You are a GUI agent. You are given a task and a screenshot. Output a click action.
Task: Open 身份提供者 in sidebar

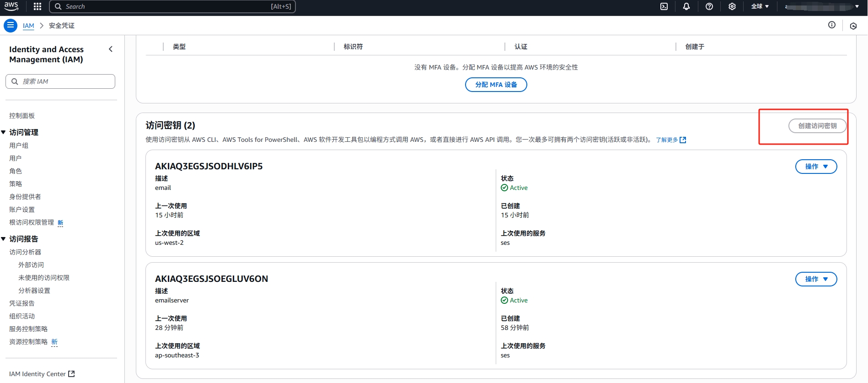[25, 197]
